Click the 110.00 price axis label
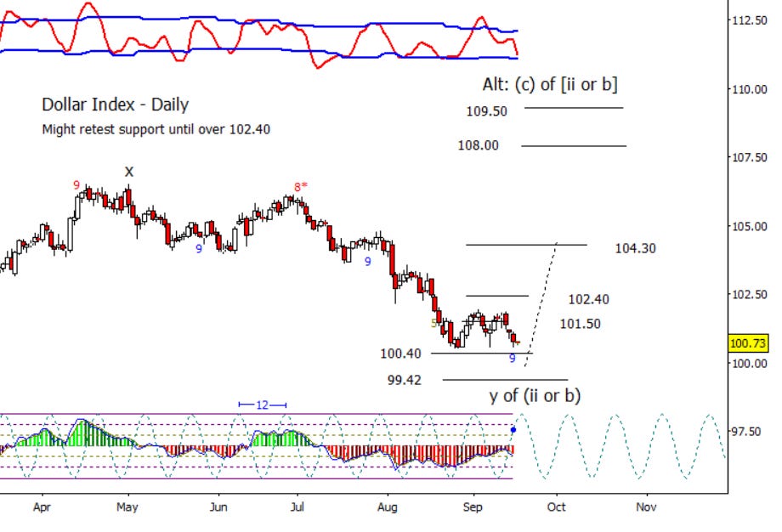782x532 pixels. (749, 89)
